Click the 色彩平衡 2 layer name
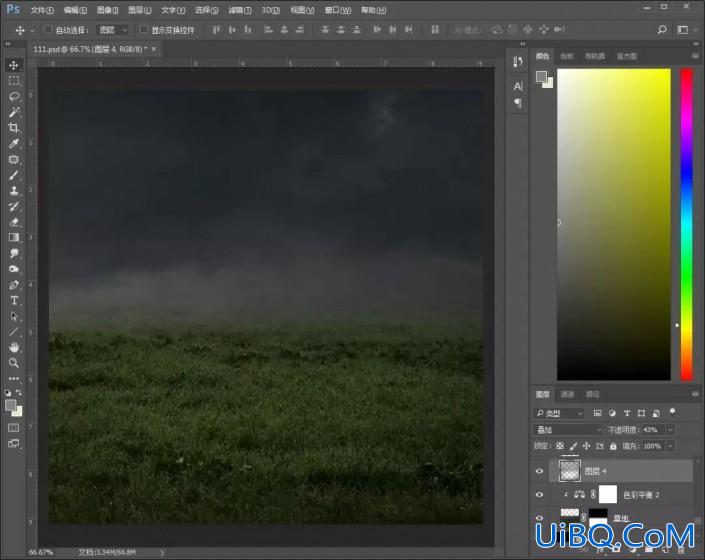The image size is (705, 560). 641,495
